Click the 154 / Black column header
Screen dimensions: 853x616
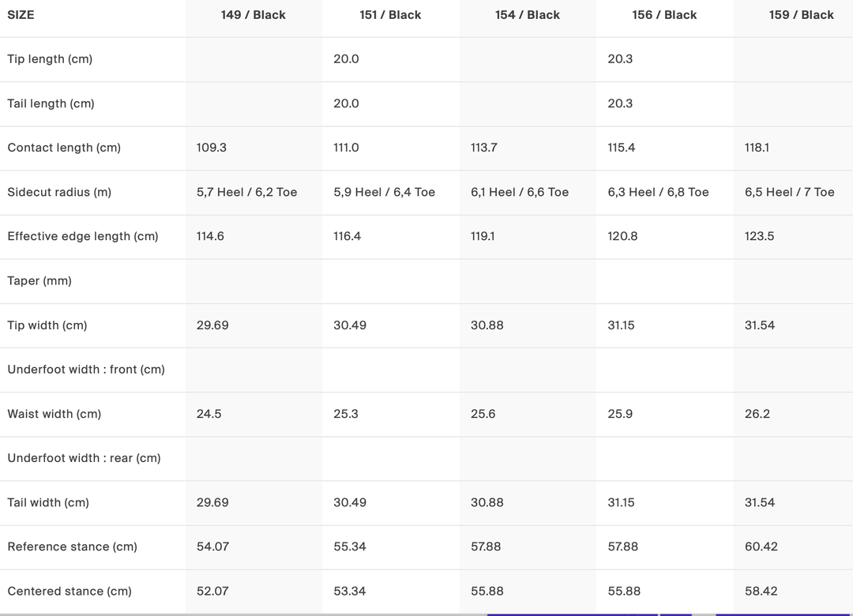pos(528,15)
